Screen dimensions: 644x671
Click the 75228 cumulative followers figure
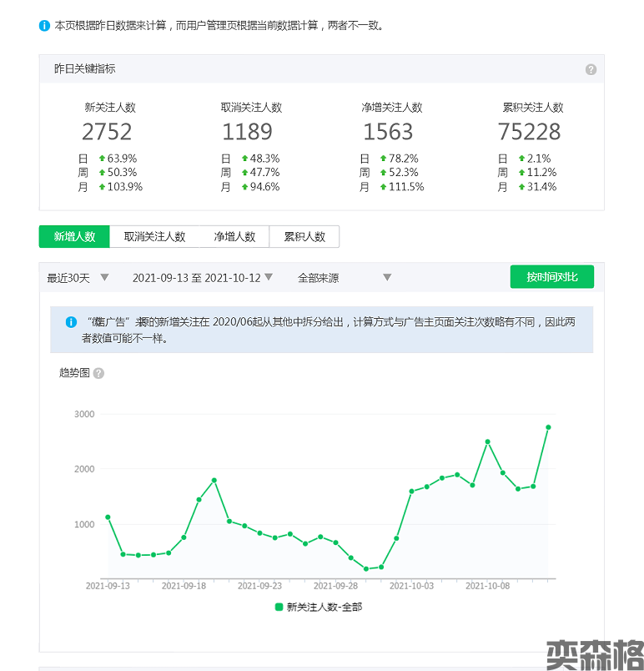pos(529,132)
